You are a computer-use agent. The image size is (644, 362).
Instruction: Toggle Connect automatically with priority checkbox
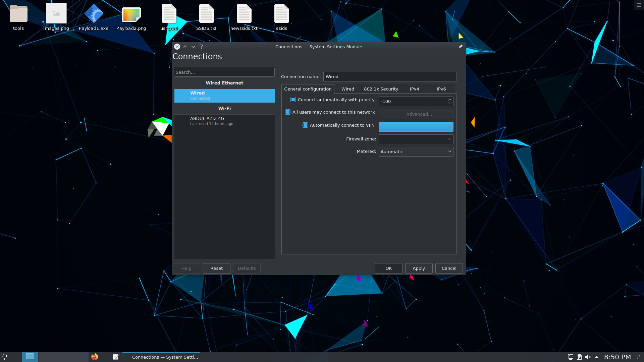292,100
